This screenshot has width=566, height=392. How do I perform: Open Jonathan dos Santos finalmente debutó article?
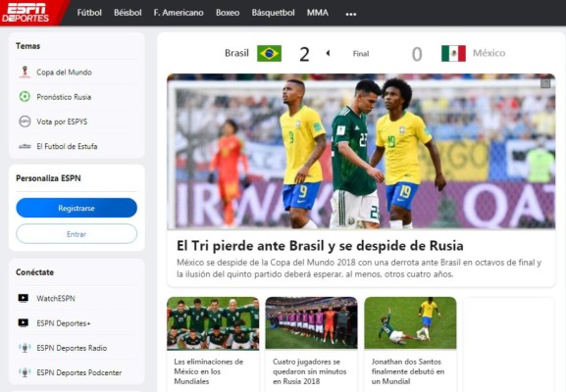click(x=408, y=371)
